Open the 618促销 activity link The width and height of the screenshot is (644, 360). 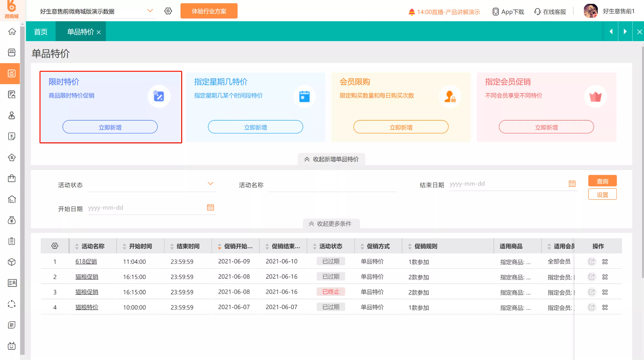pos(86,261)
